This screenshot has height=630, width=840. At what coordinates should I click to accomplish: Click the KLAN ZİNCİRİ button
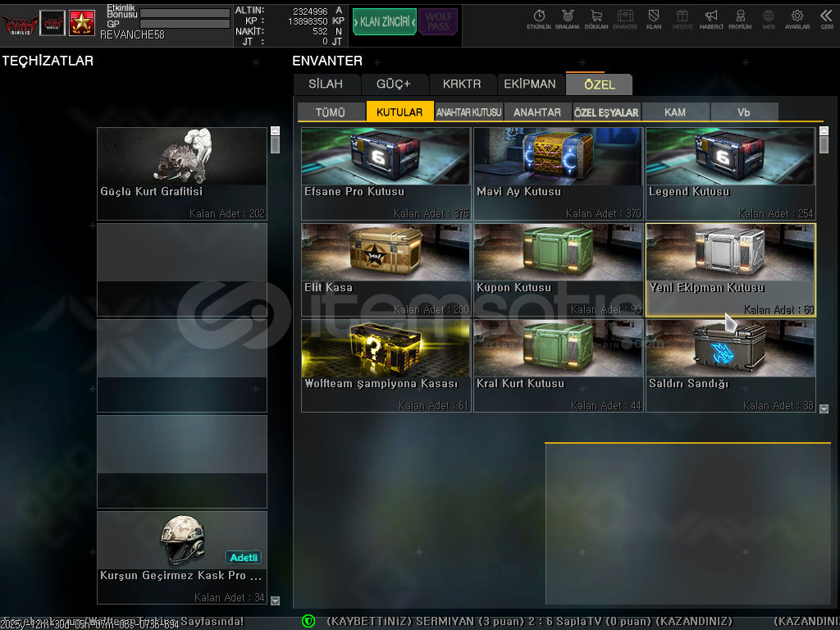click(x=385, y=22)
